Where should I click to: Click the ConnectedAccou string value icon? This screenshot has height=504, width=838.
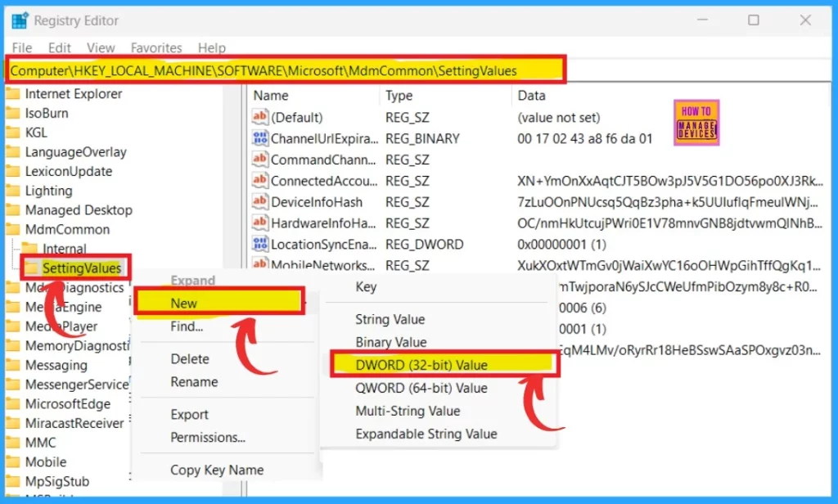[259, 180]
